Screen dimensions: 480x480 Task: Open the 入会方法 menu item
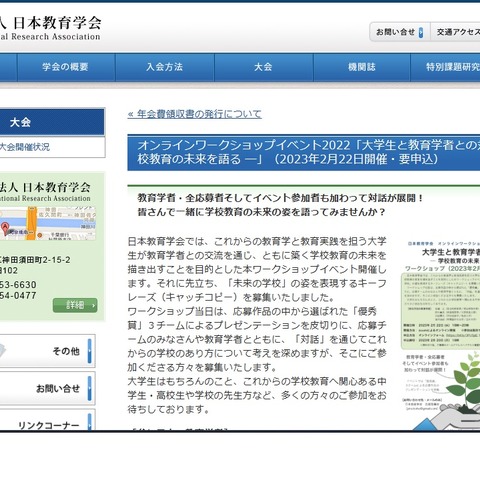point(165,67)
